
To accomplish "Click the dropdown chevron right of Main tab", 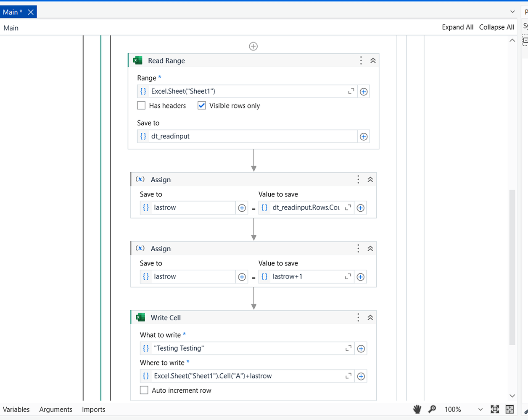I will 512,12.
